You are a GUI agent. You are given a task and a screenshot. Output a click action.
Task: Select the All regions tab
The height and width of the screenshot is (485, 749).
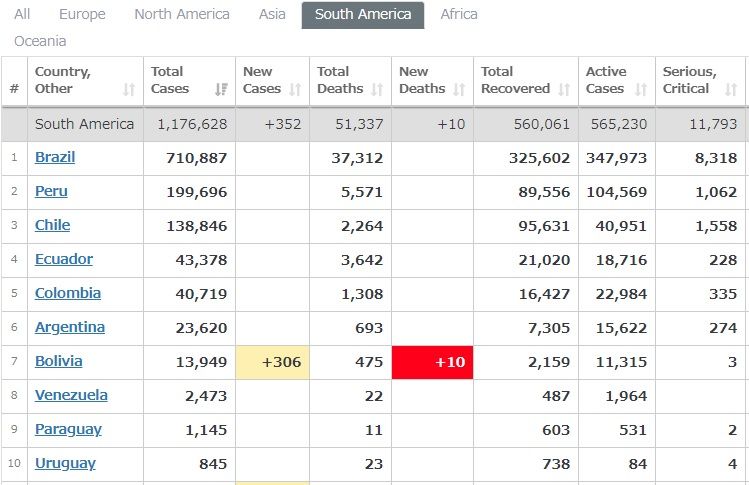[22, 15]
